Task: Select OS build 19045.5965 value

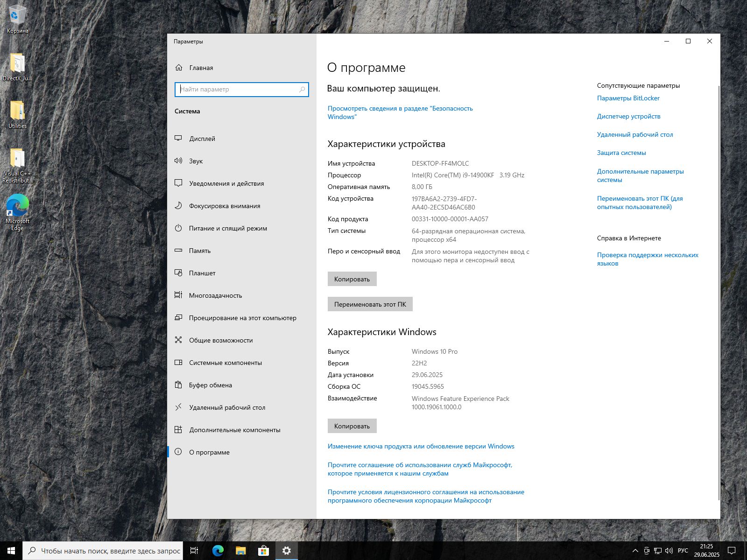Action: click(x=428, y=386)
